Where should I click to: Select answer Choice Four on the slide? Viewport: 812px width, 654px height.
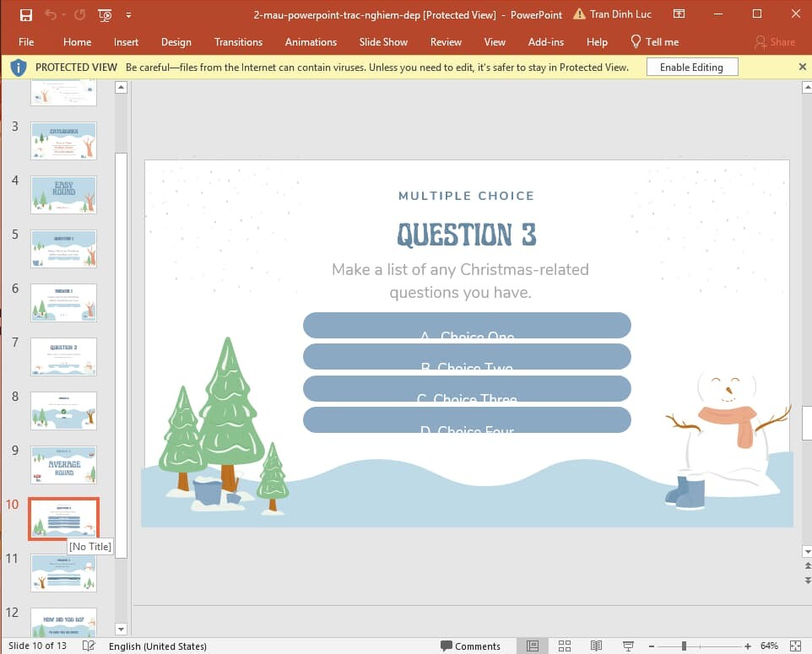pos(467,419)
